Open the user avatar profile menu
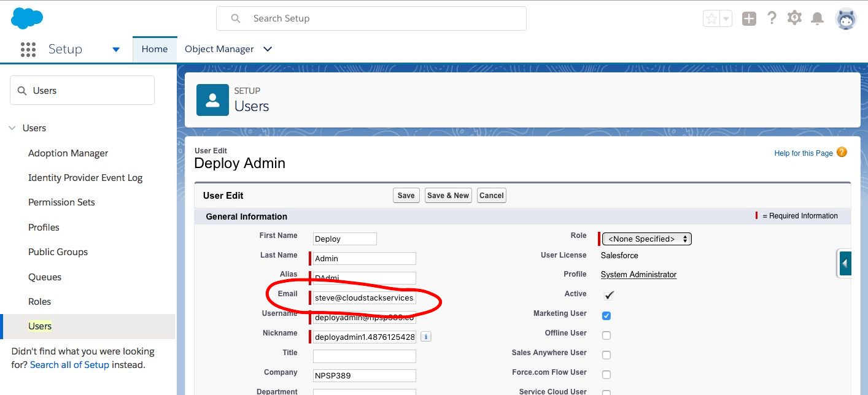The image size is (868, 395). point(846,18)
